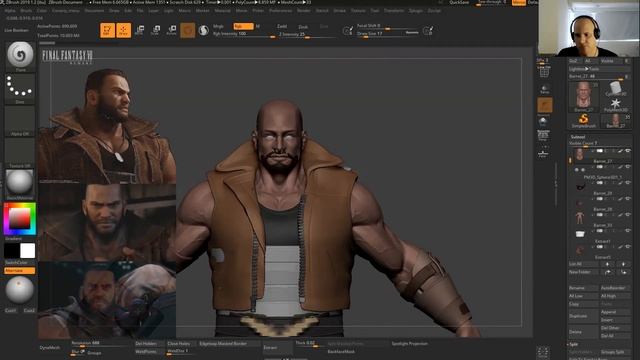Screen dimensions: 640x360
Task: Adjust the Z Intensity slider
Action: 307,35
